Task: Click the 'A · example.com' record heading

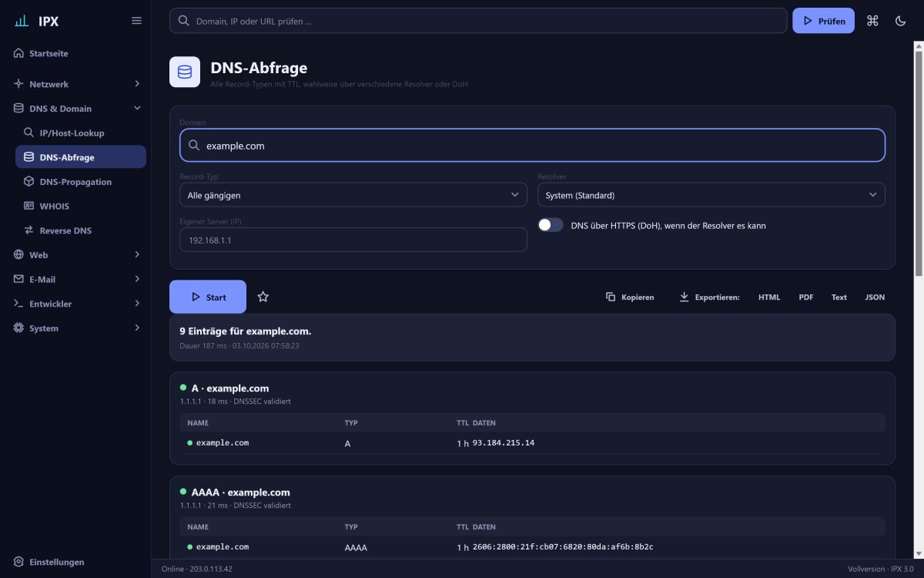Action: [x=230, y=388]
